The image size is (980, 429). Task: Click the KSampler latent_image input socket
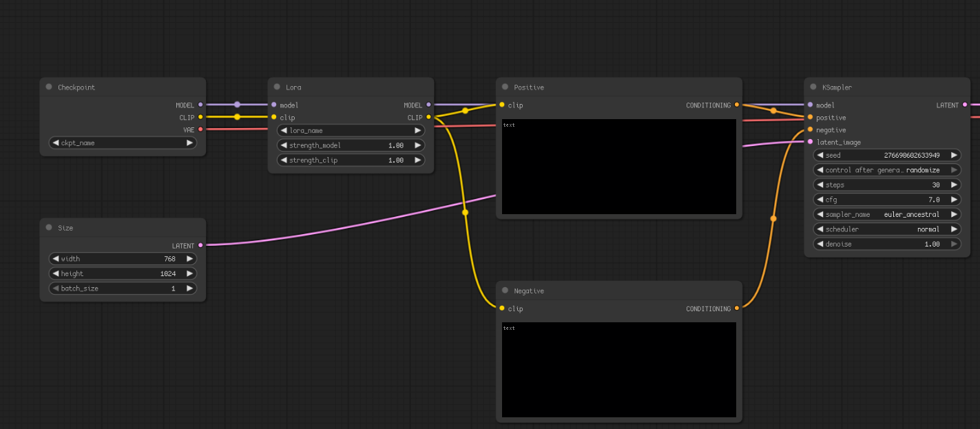pos(810,142)
